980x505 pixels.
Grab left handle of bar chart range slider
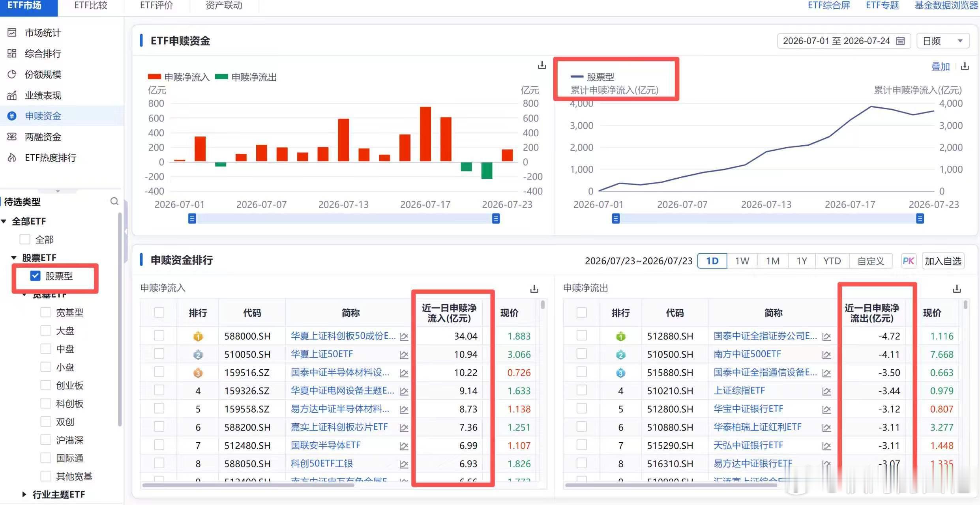[192, 219]
